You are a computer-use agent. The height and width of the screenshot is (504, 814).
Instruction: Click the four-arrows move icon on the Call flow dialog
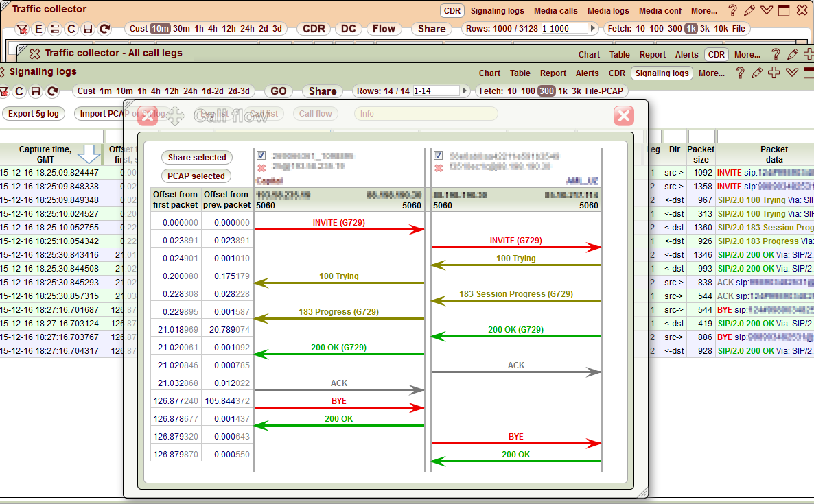point(174,116)
